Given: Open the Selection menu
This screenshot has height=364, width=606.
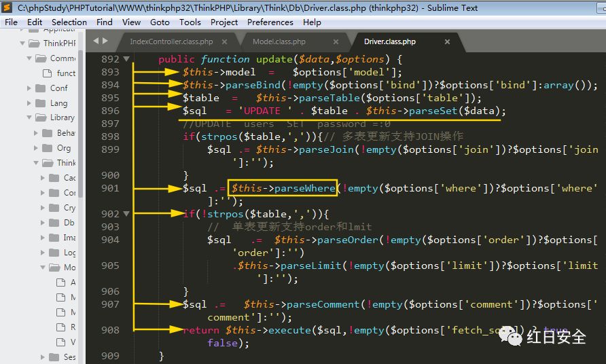Looking at the screenshot, I should tap(69, 22).
